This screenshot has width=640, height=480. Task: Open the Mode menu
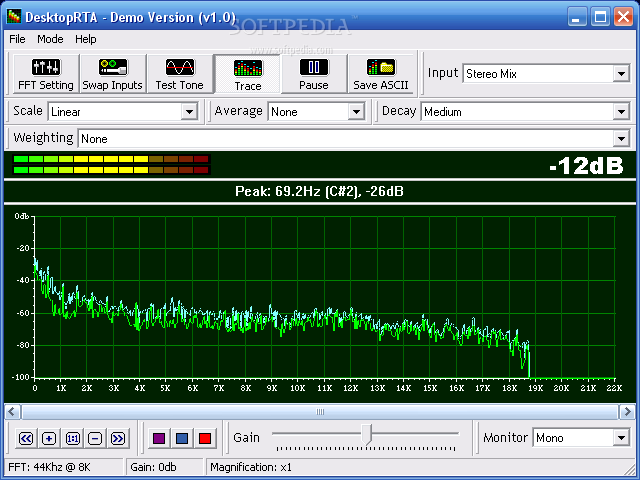(x=50, y=39)
